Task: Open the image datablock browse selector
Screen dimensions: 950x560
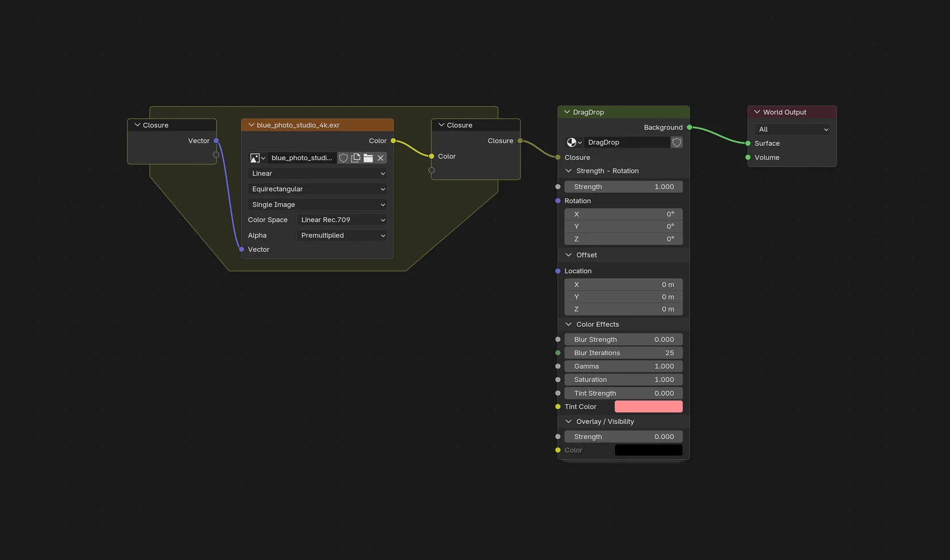Action: 257,157
